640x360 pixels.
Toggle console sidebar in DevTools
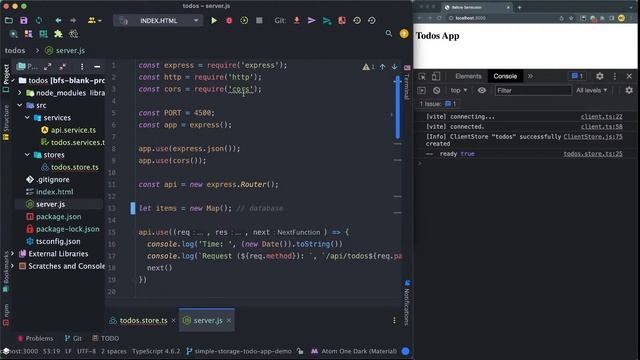coord(422,90)
